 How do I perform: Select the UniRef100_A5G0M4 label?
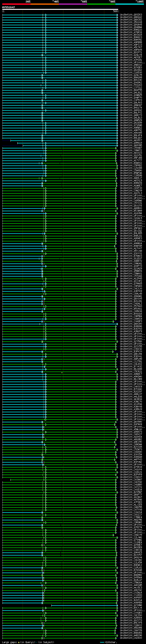pos(131,628)
